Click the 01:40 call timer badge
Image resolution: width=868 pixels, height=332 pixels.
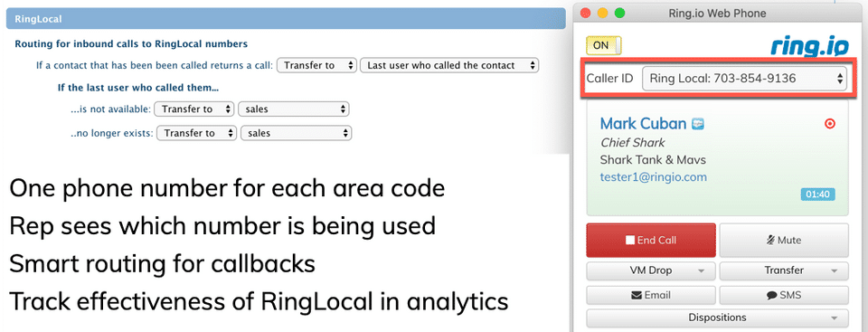pos(817,194)
